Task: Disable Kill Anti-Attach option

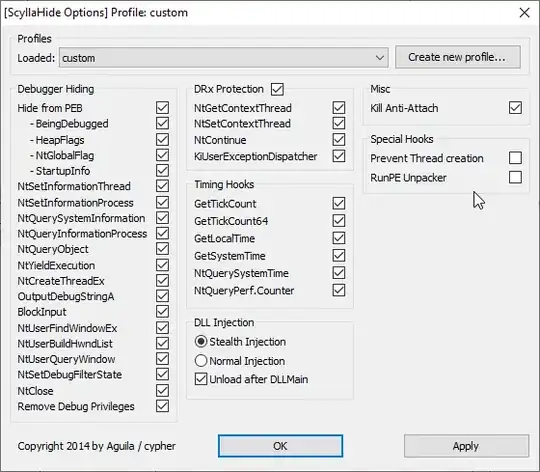Action: (515, 108)
